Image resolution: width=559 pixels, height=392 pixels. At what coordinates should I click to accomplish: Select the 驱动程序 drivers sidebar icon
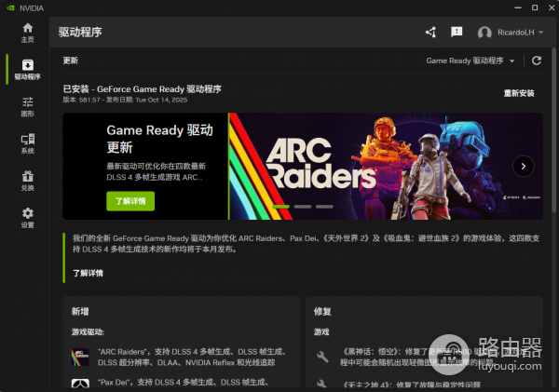[x=27, y=69]
